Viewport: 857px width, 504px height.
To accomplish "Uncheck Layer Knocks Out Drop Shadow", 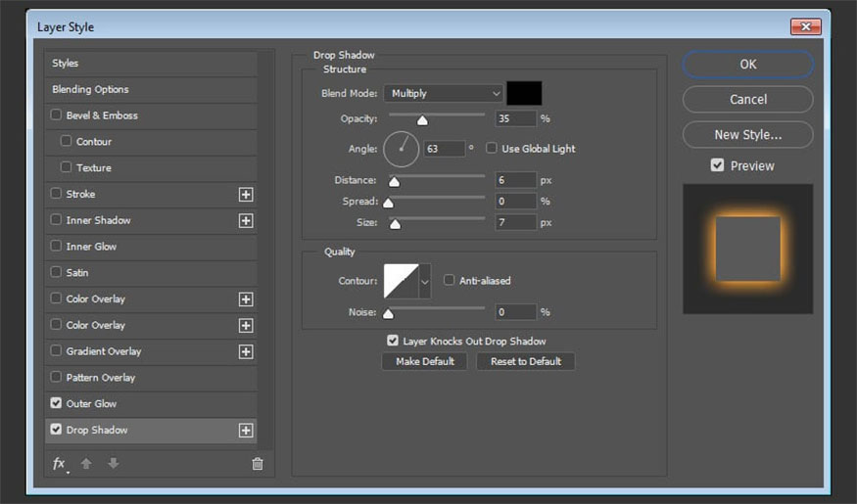I will tap(393, 341).
